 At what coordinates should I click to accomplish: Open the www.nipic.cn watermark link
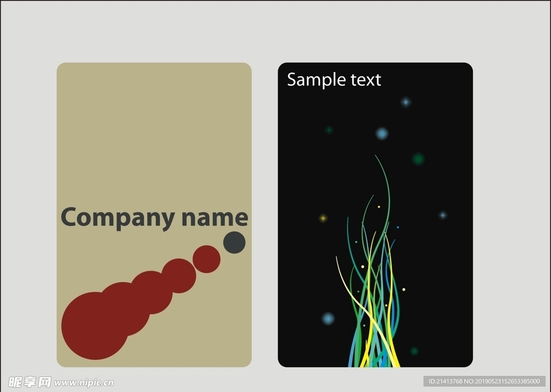tap(84, 382)
